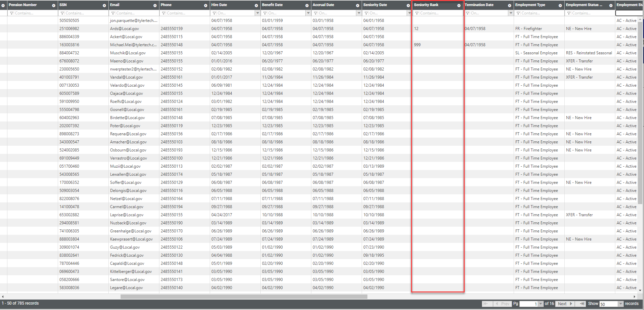This screenshot has height=310, width=644.
Task: Open the page number dropdown arrow
Action: coord(541,304)
